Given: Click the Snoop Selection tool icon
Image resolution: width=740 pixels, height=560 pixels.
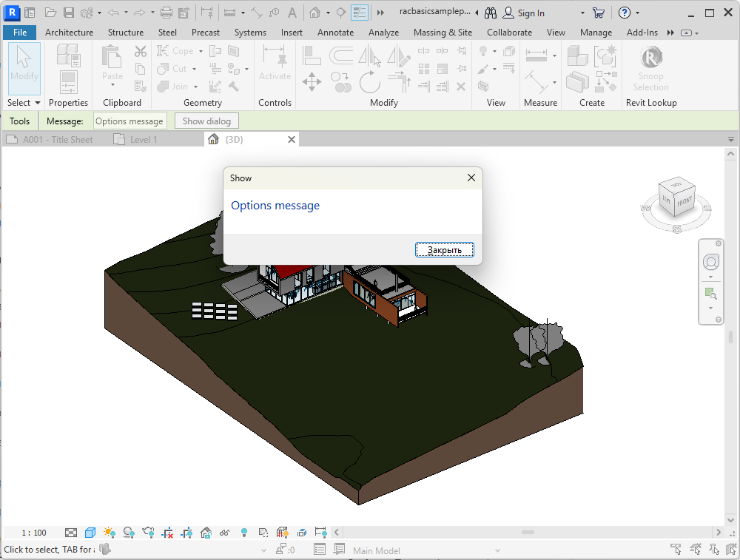Looking at the screenshot, I should coord(651,58).
